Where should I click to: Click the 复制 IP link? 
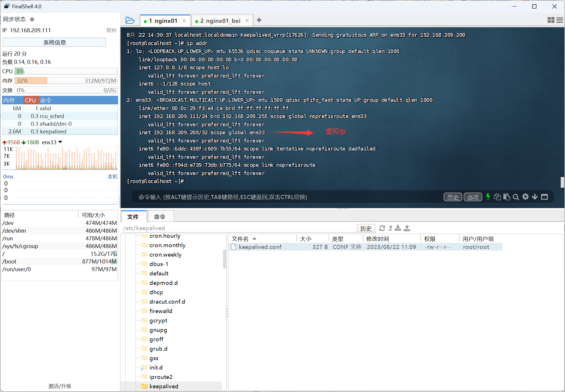(x=111, y=30)
